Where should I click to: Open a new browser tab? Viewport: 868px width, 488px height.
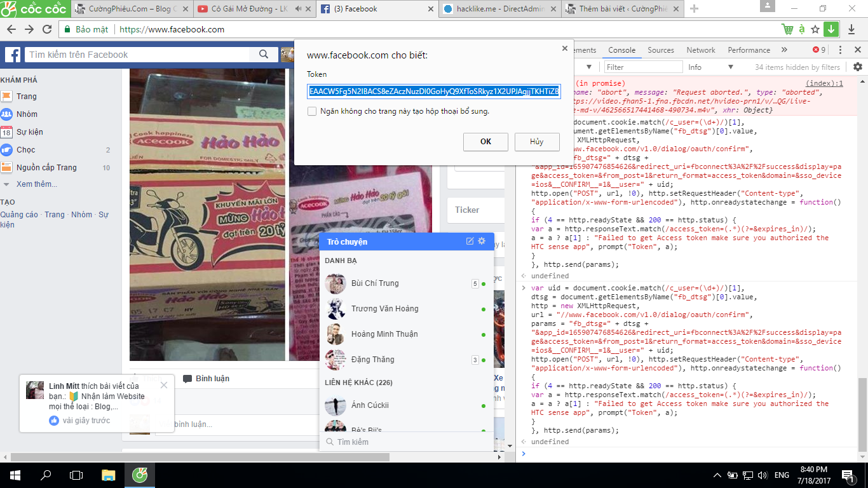[695, 9]
